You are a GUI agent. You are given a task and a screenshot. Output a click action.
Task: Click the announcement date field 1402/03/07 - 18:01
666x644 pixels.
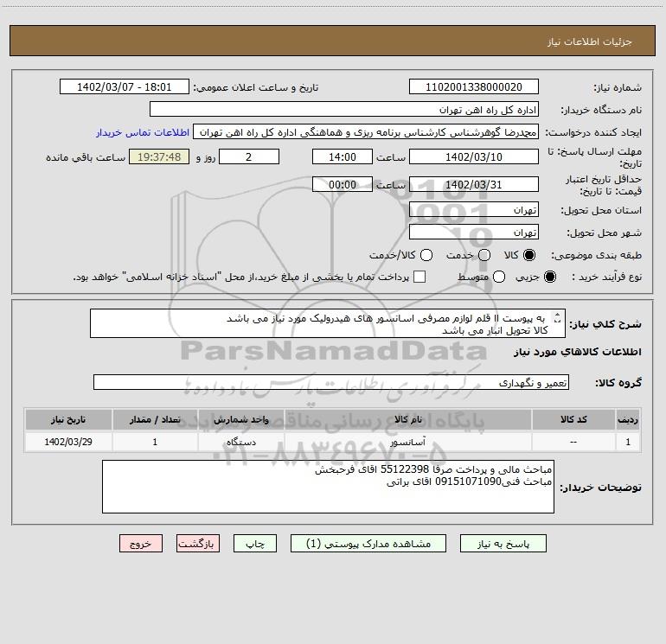(124, 86)
